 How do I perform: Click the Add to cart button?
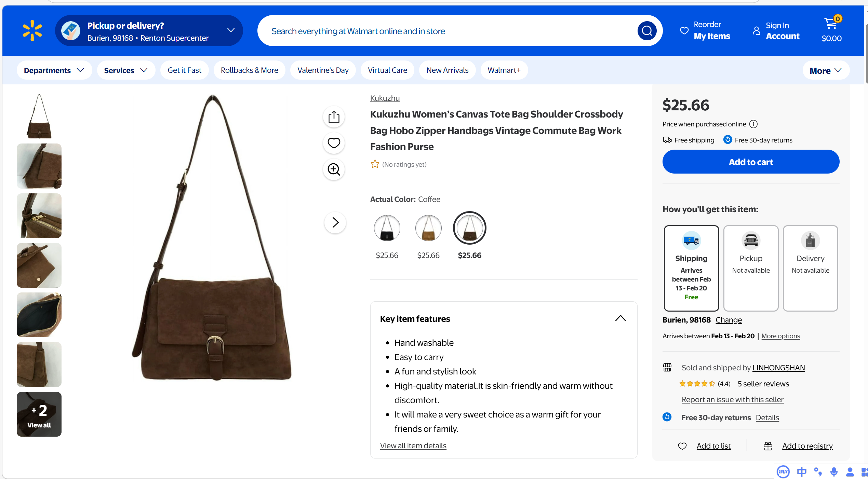point(750,162)
